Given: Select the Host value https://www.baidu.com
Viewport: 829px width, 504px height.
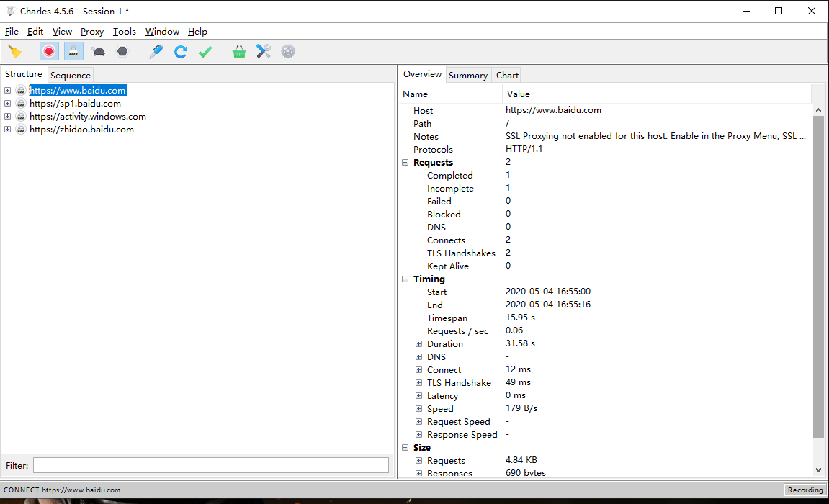Looking at the screenshot, I should pyautogui.click(x=553, y=110).
